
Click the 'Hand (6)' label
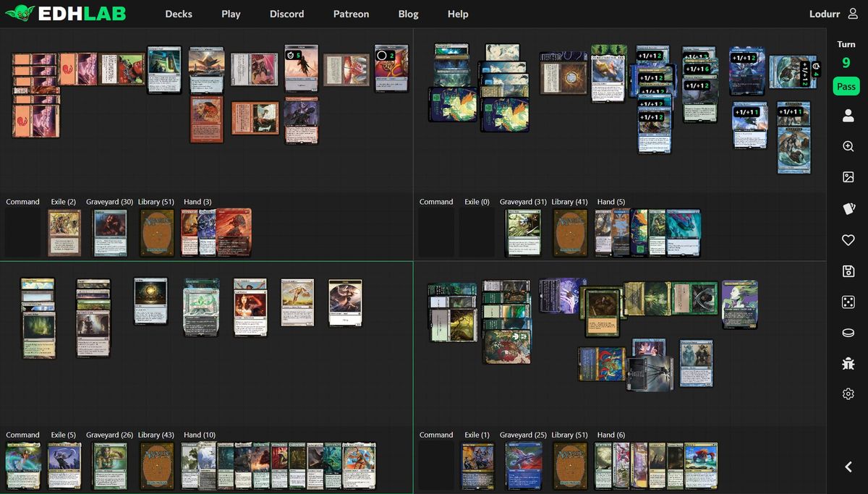[x=611, y=435]
